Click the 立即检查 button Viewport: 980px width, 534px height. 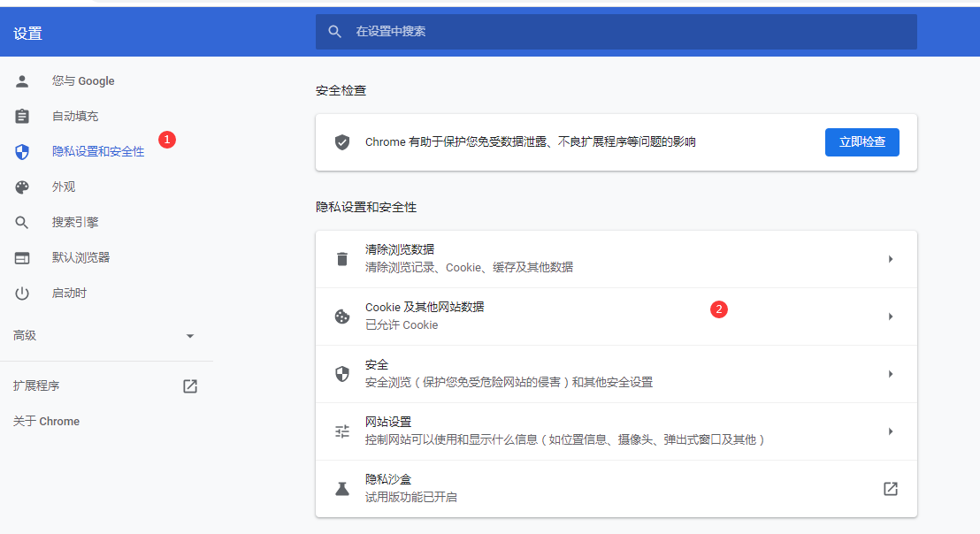[861, 142]
